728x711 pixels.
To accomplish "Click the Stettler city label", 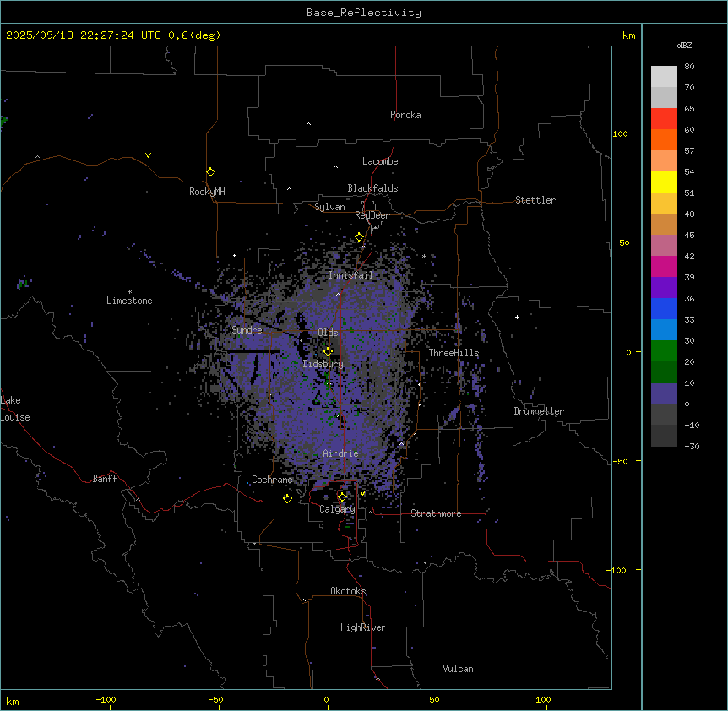I will click(x=535, y=200).
